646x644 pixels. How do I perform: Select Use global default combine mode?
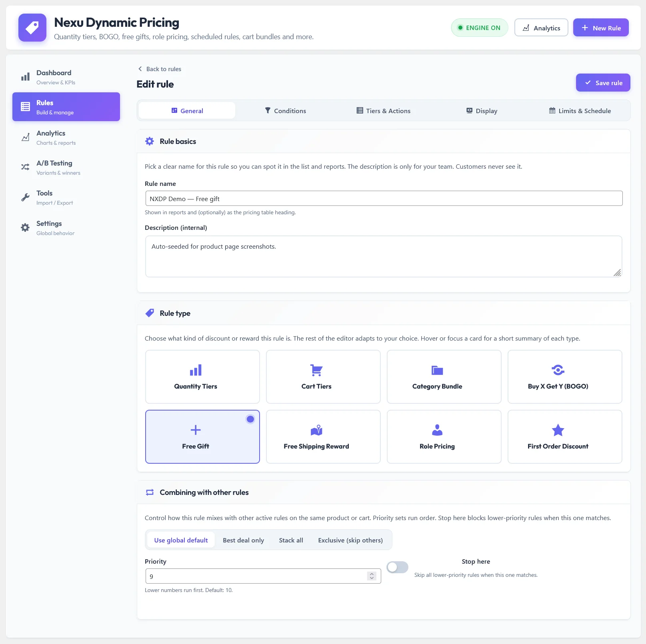click(181, 540)
